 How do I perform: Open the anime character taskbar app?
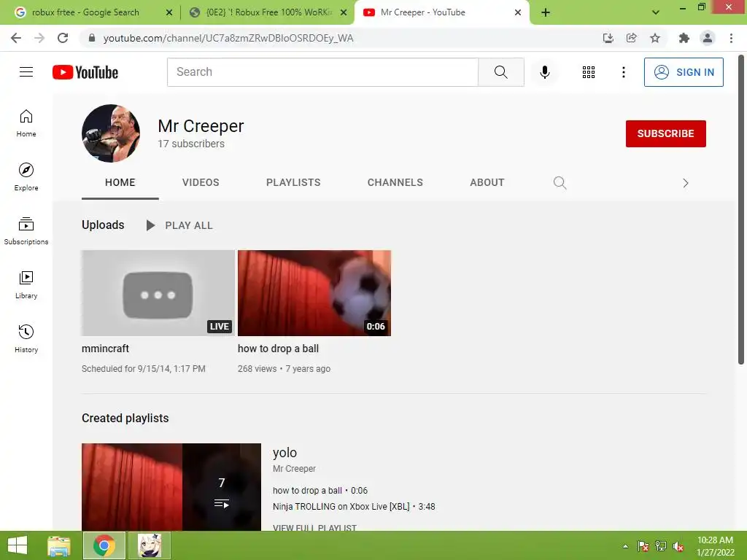point(150,545)
